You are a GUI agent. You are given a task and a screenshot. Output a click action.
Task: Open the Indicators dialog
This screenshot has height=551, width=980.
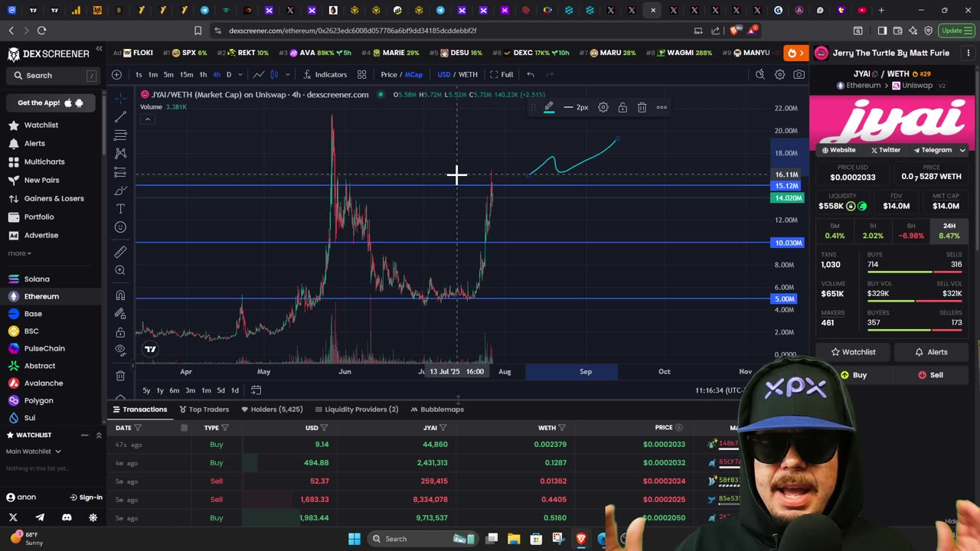[325, 74]
